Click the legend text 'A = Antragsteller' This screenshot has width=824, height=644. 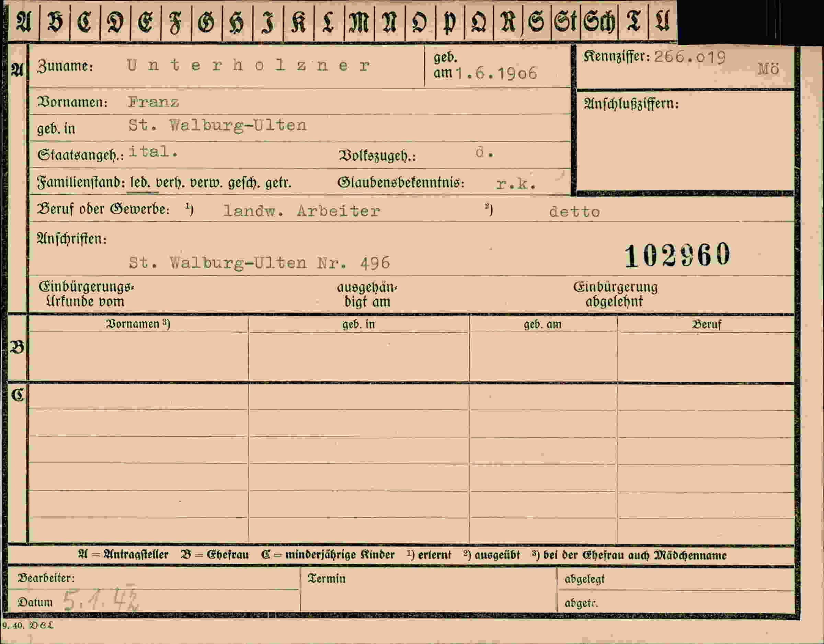pyautogui.click(x=123, y=555)
